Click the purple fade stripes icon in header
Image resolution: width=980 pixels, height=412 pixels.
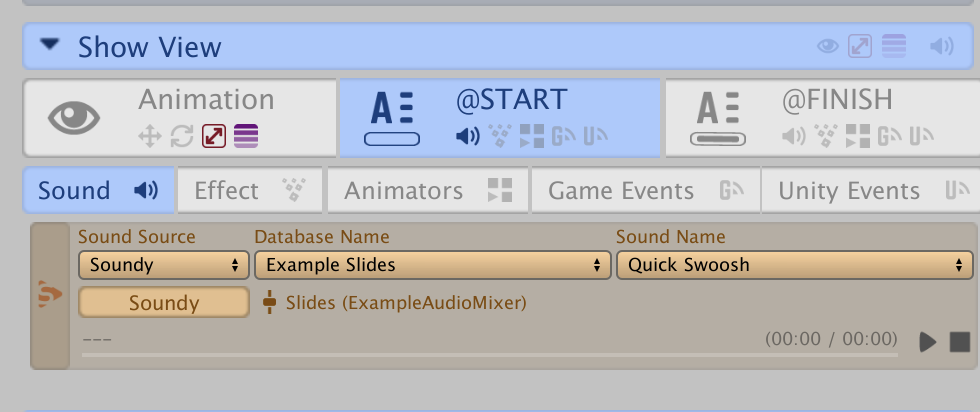tap(894, 46)
